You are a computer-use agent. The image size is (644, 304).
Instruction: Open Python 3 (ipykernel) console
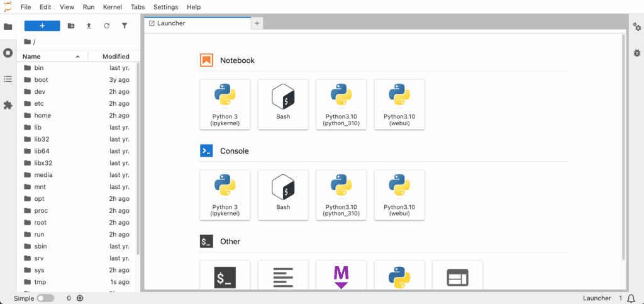pos(225,195)
